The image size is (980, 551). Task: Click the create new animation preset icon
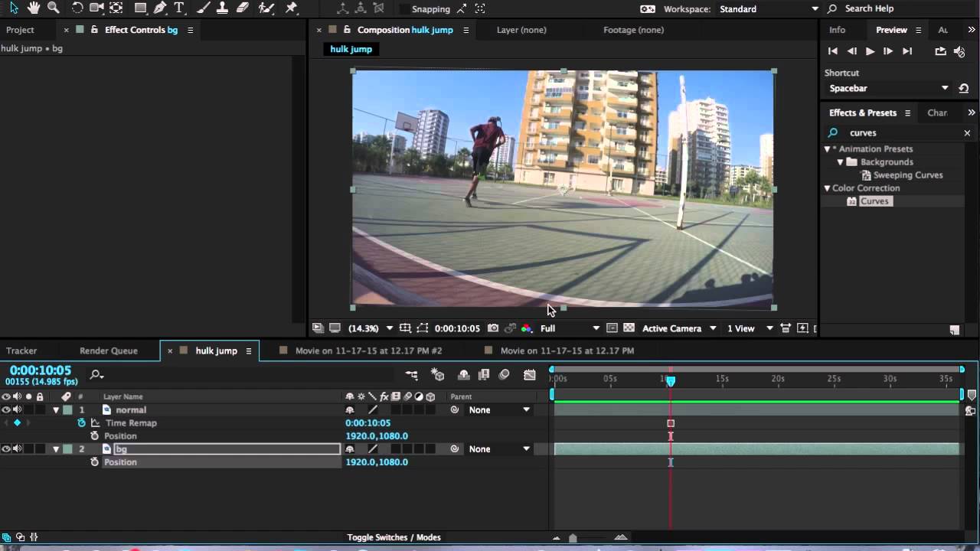955,330
